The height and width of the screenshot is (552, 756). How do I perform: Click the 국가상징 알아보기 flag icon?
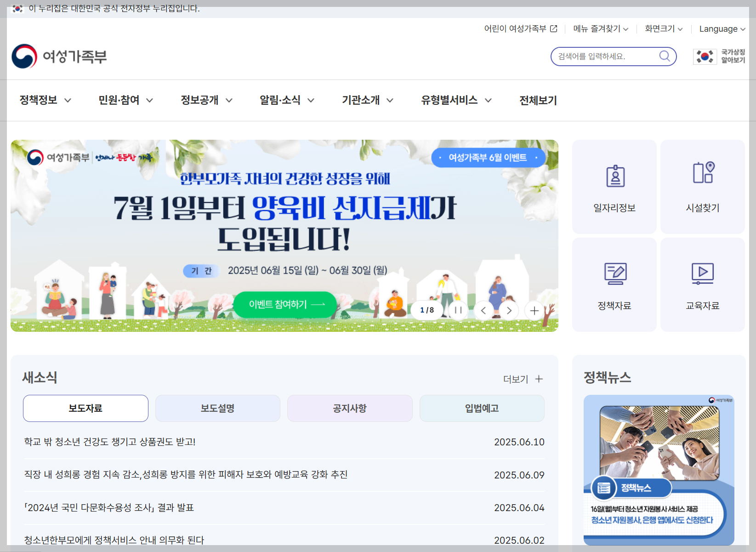click(705, 56)
